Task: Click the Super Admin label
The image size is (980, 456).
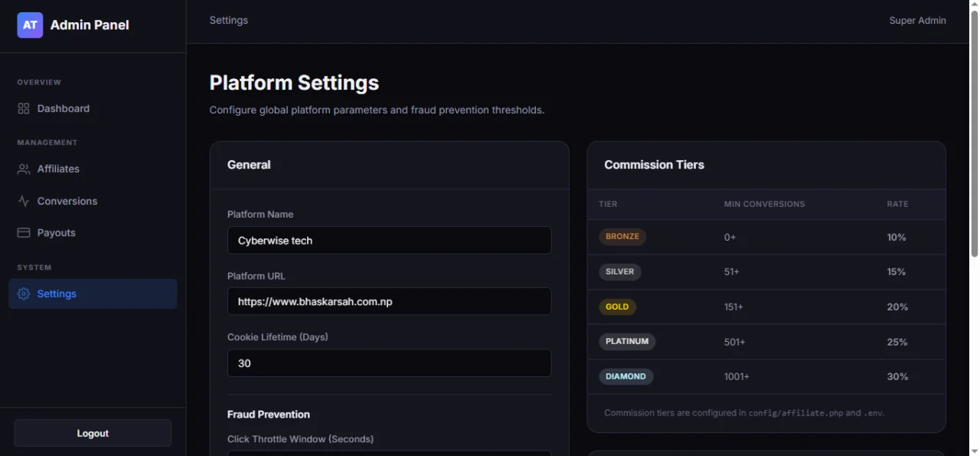Action: (917, 21)
